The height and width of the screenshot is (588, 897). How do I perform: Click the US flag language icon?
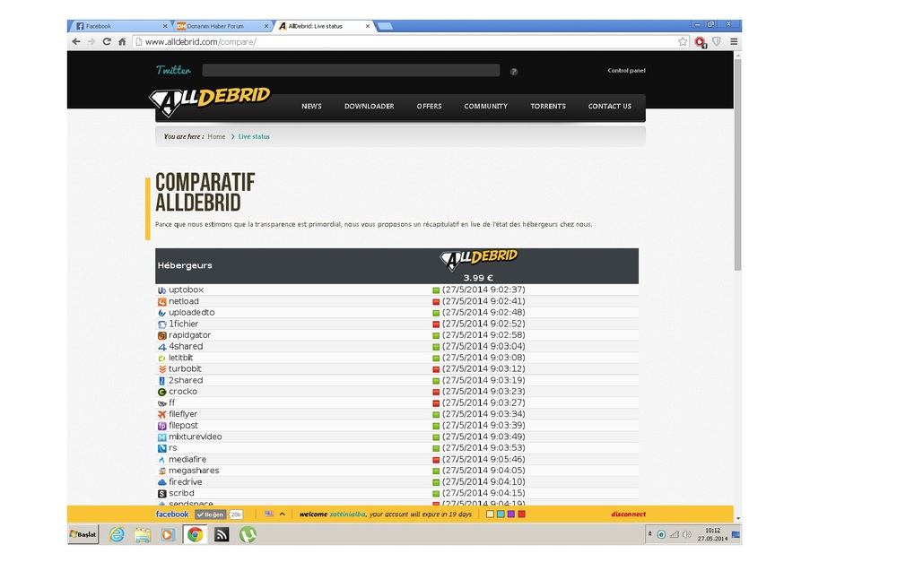click(269, 514)
